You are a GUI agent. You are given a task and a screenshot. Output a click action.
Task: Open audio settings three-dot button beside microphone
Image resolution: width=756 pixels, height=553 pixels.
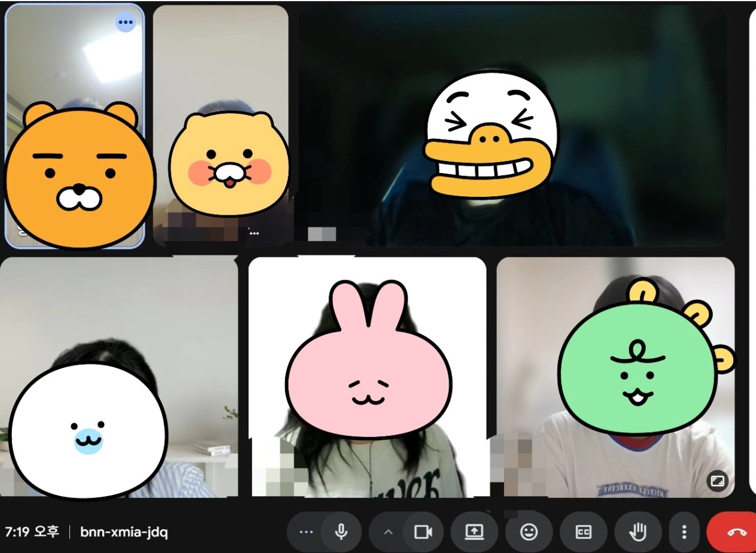click(x=306, y=531)
